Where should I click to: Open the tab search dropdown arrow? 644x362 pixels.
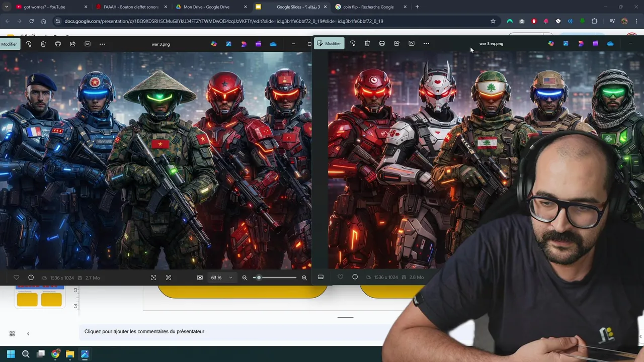click(x=6, y=7)
